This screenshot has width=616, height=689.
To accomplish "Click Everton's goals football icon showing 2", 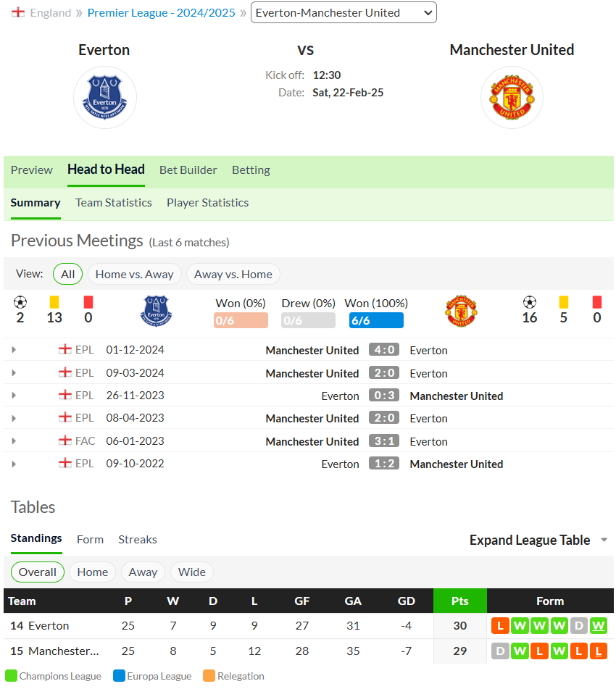I will tap(20, 302).
